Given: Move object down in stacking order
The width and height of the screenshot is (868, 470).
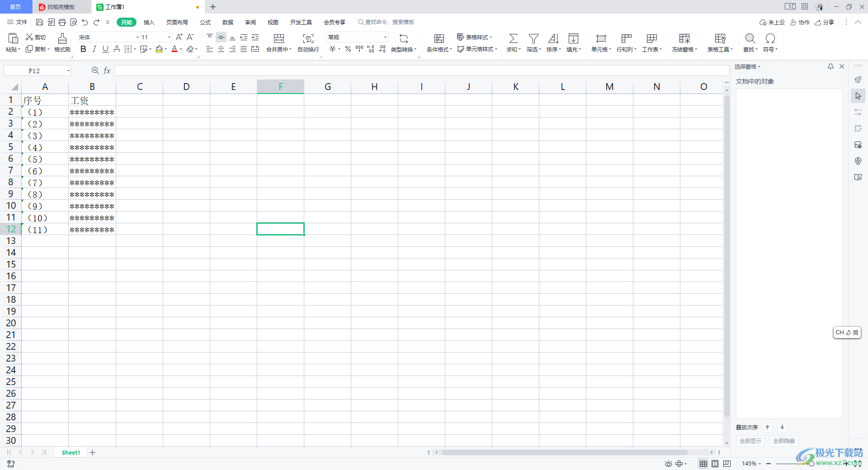Looking at the screenshot, I should click(782, 427).
